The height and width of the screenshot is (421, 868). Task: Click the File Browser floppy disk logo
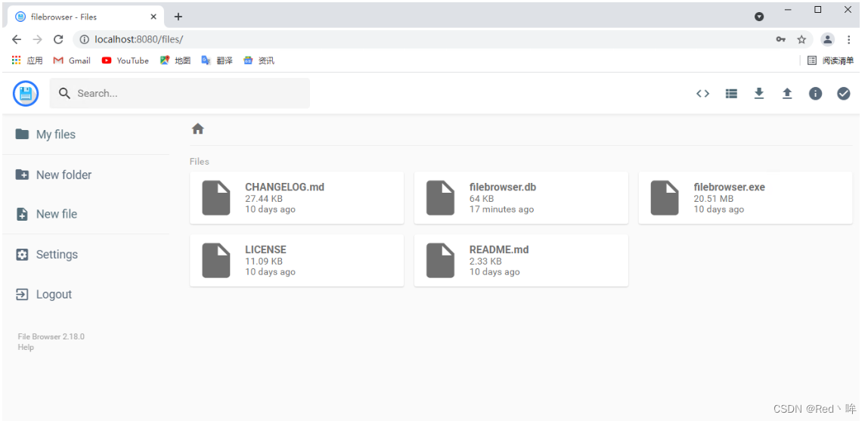[x=26, y=94]
